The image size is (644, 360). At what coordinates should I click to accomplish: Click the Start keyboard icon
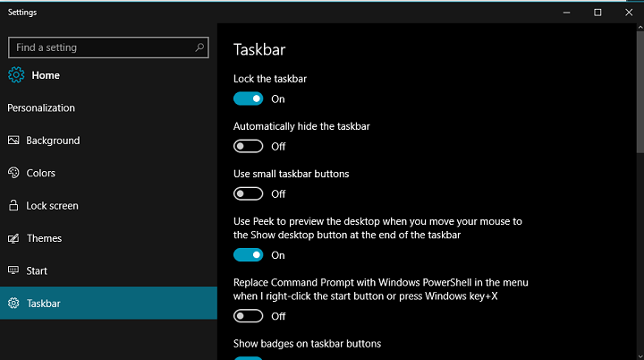[13, 270]
